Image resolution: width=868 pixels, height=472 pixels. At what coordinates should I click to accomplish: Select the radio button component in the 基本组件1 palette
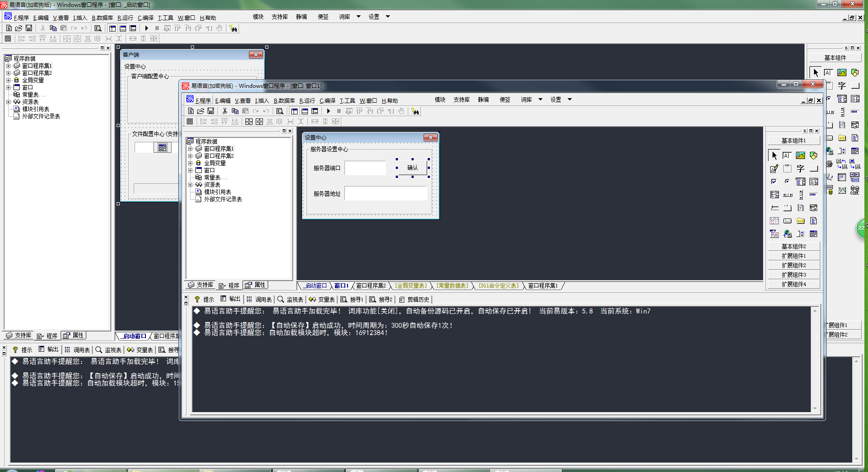(787, 182)
